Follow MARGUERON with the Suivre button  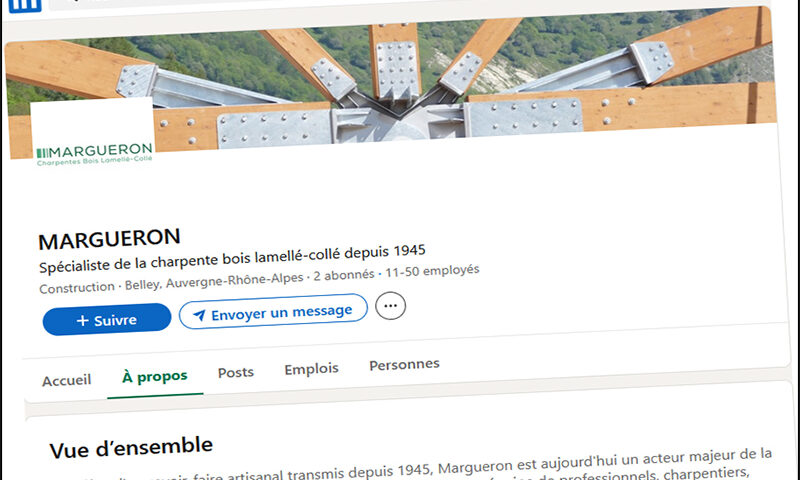click(x=107, y=319)
